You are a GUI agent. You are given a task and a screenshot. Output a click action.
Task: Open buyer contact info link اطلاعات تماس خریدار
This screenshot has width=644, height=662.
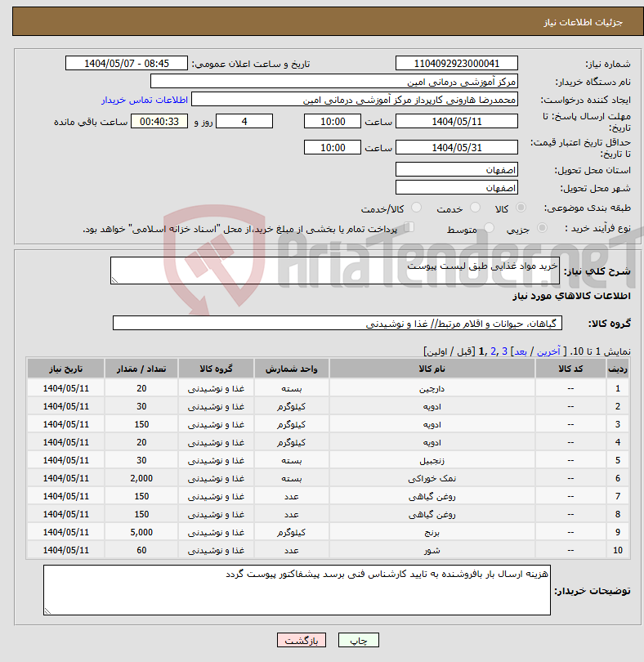[x=145, y=100]
